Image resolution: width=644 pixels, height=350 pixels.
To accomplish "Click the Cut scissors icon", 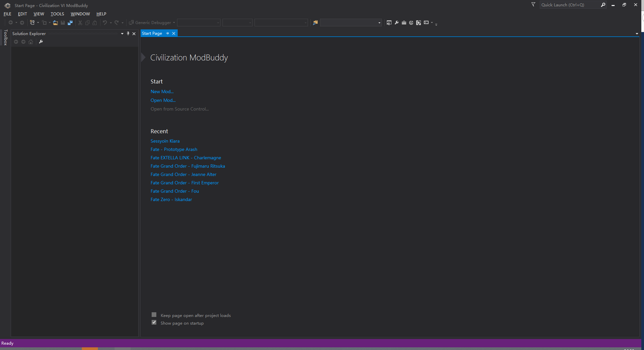I will (x=80, y=23).
